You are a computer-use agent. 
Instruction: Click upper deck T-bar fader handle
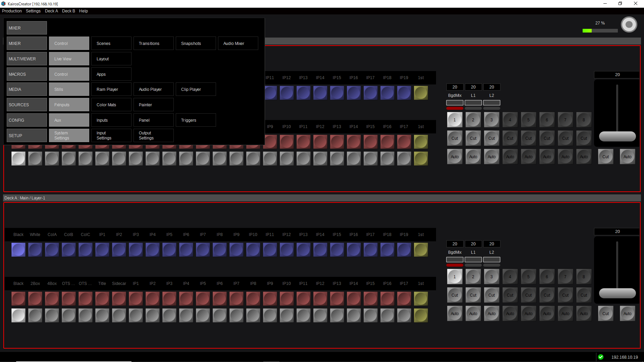617,136
